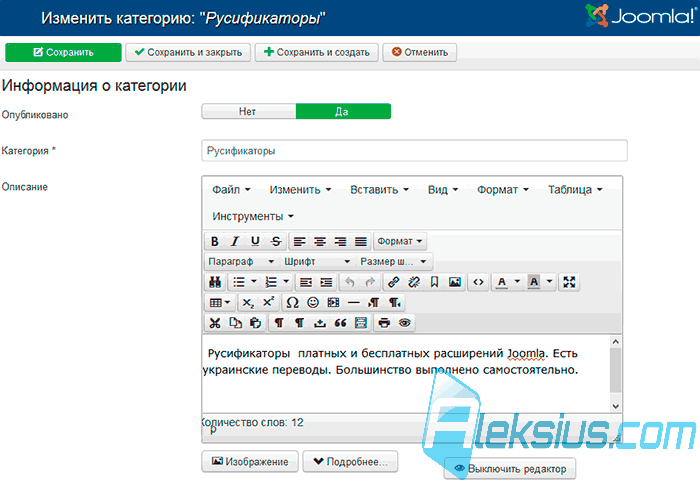Expand background color picker arrow
The image size is (700, 481).
tap(550, 282)
